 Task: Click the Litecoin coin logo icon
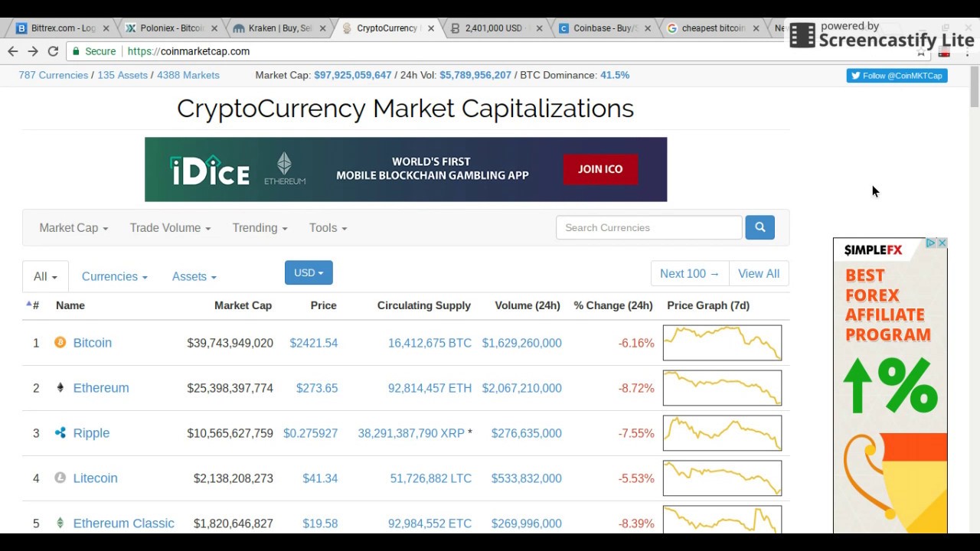point(60,478)
